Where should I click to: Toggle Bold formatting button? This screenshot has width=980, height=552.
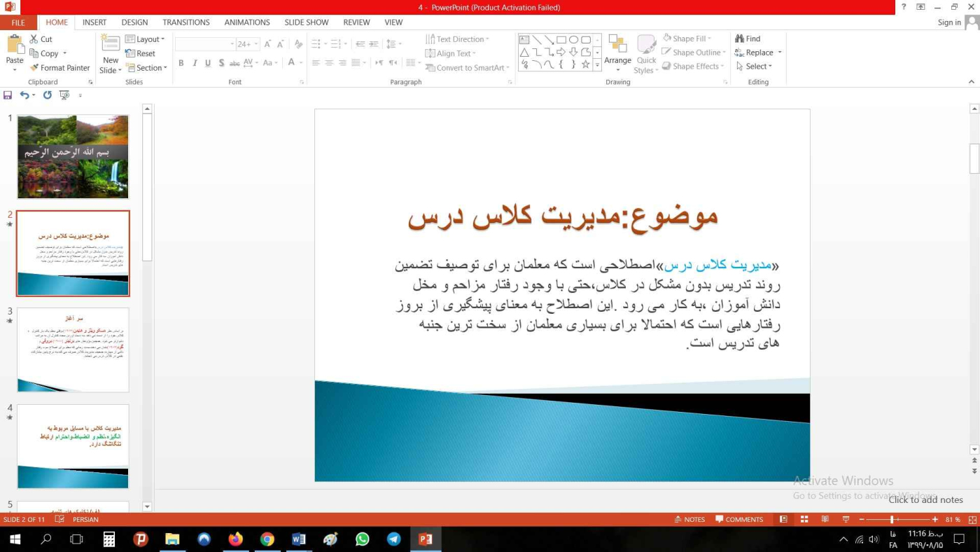coord(181,63)
